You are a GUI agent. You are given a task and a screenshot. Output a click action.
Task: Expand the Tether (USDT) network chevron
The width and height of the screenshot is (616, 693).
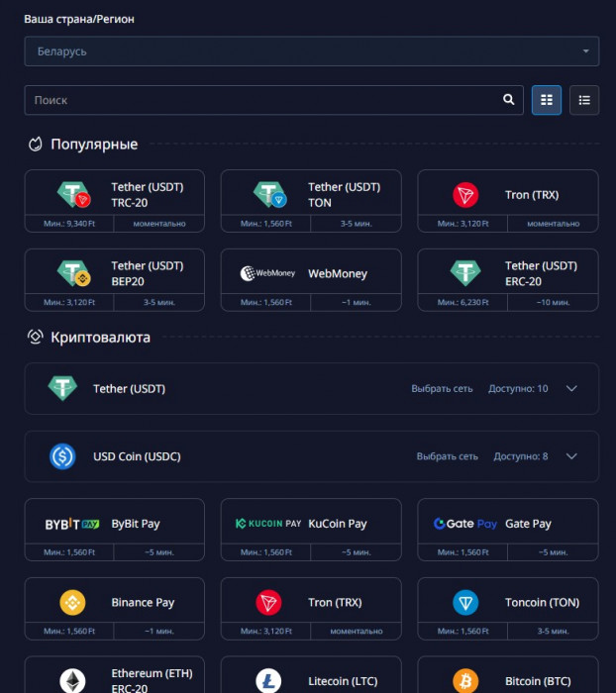click(x=571, y=388)
